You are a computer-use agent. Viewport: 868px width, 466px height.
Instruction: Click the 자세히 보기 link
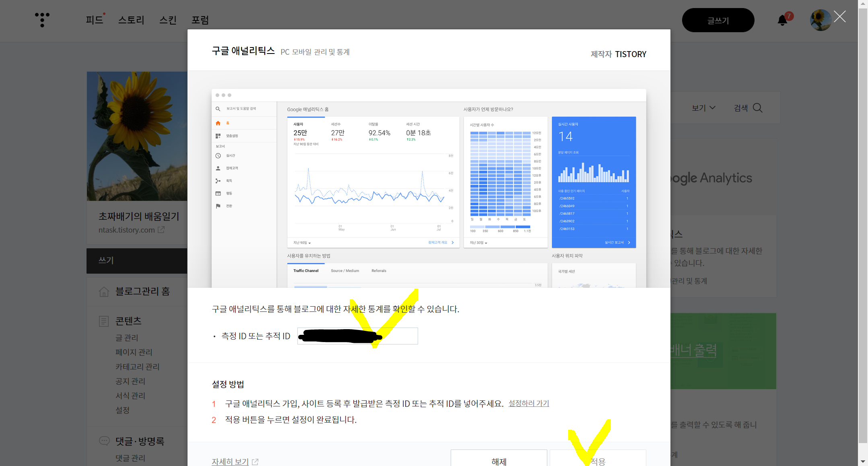tap(230, 462)
